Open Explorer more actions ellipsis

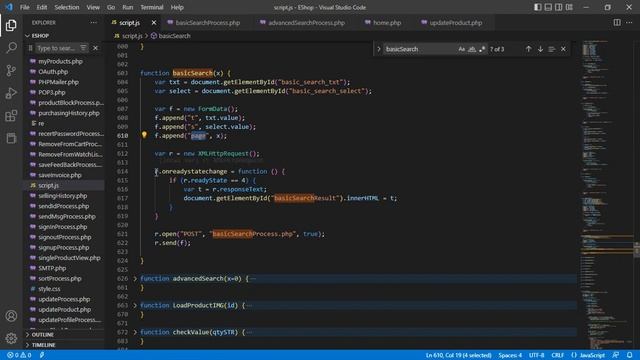click(94, 22)
